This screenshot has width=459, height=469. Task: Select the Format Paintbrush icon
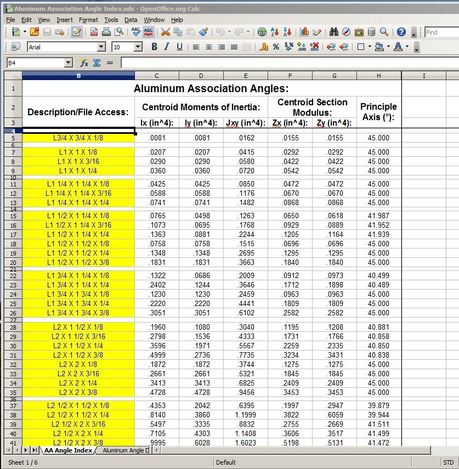point(203,32)
